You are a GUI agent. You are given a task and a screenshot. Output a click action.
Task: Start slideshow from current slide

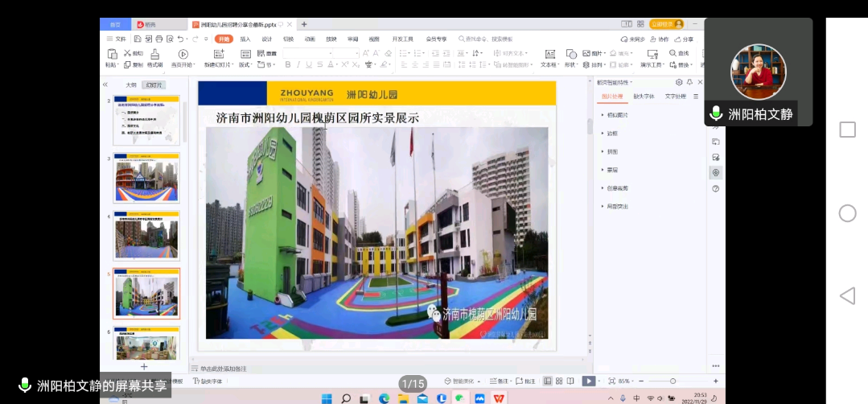183,54
